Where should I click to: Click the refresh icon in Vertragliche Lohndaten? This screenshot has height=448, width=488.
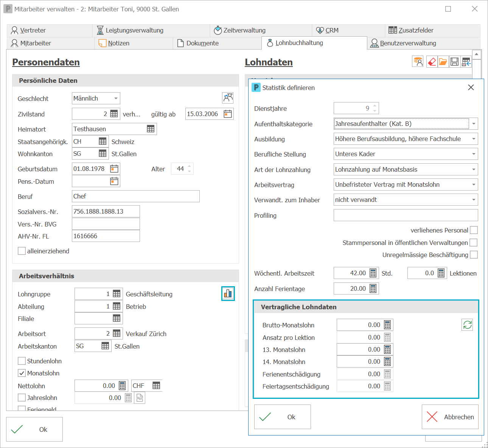(467, 325)
